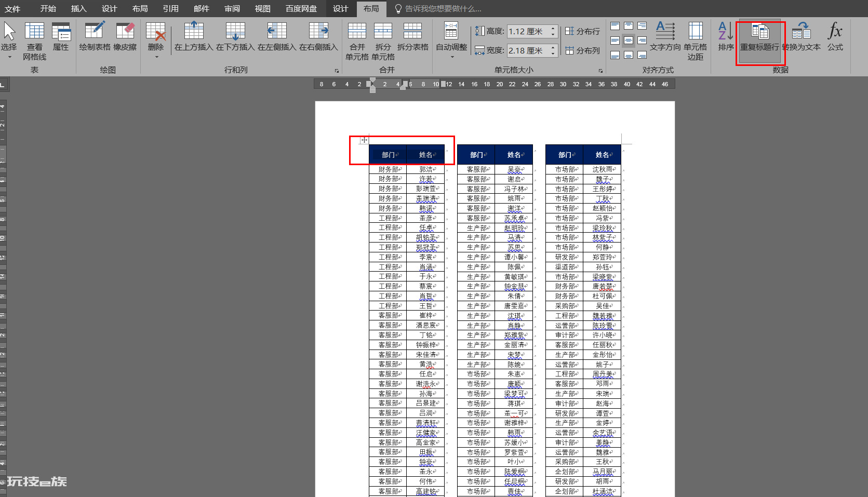Switch to the 引用 references tab
Viewport: 868px width, 497px height.
(170, 8)
